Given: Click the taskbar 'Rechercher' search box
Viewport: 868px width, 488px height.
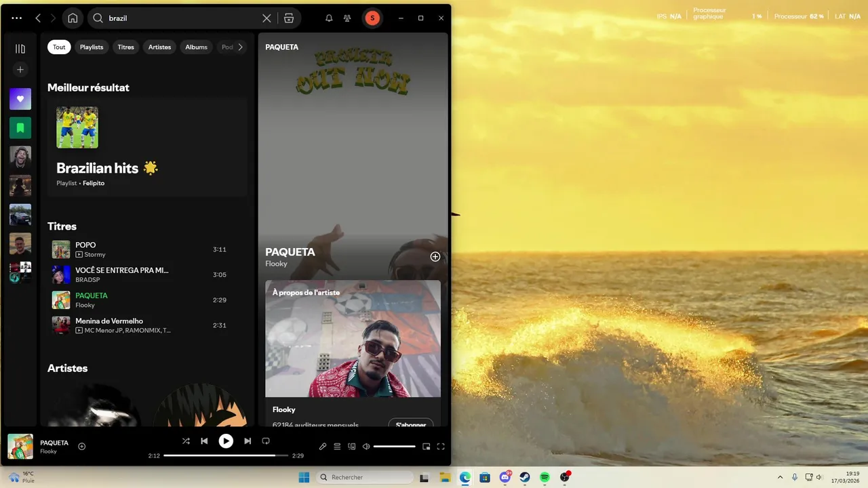Looking at the screenshot, I should 365,477.
